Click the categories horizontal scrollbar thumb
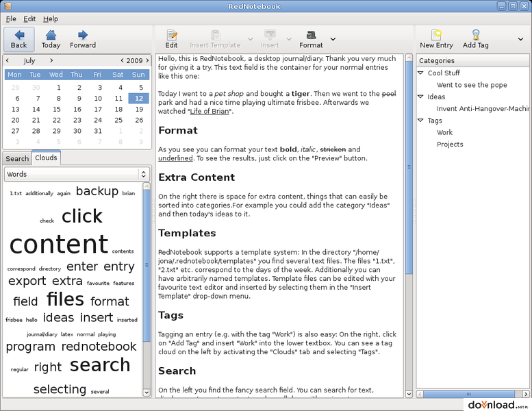The height and width of the screenshot is (411, 532). tap(469, 394)
